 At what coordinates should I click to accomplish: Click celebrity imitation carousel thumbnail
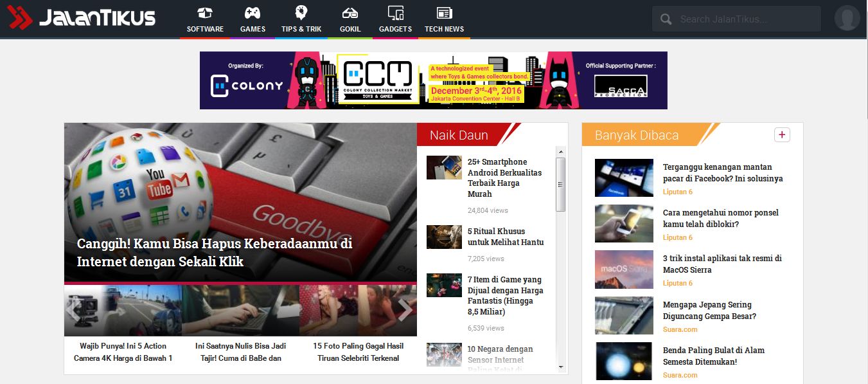[x=358, y=311]
